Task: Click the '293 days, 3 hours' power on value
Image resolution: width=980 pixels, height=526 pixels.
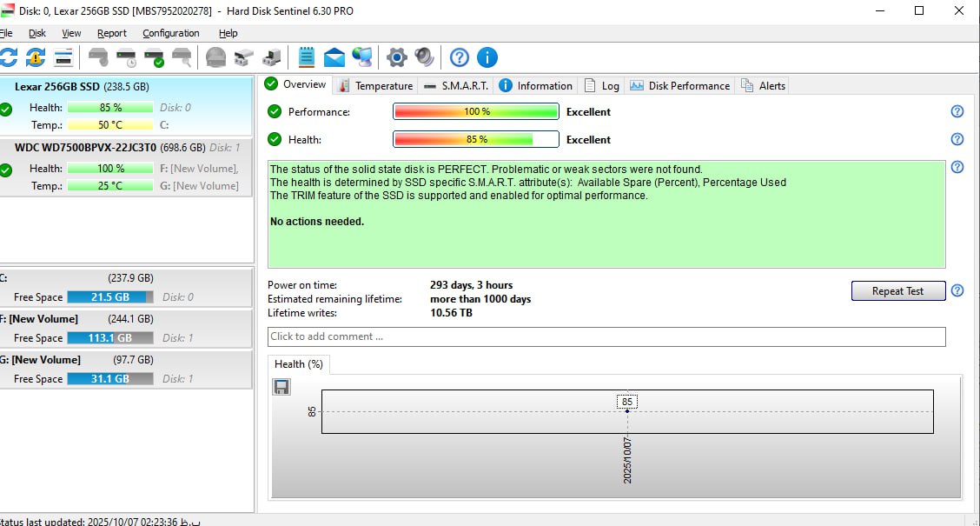Action: coord(471,285)
